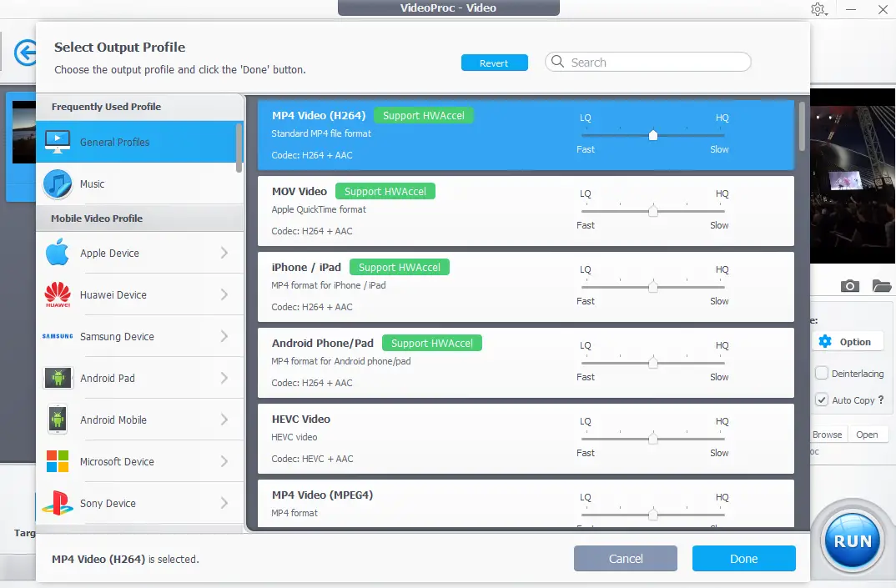896x588 pixels.
Task: Click the Huawei logo icon
Action: 58,294
